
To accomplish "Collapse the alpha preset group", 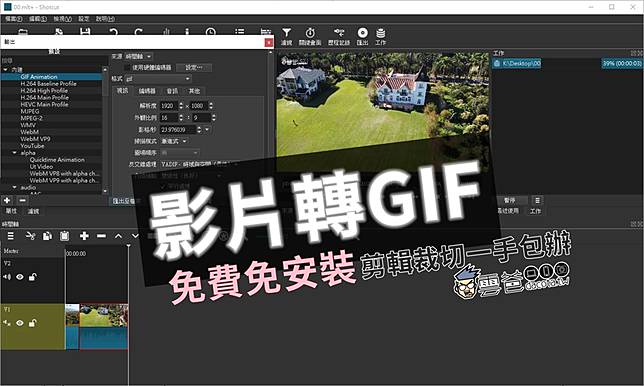I will tap(15, 153).
